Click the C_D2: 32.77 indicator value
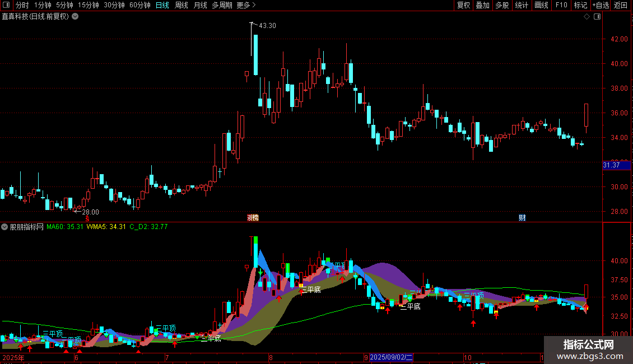The width and height of the screenshot is (633, 364). [x=148, y=227]
